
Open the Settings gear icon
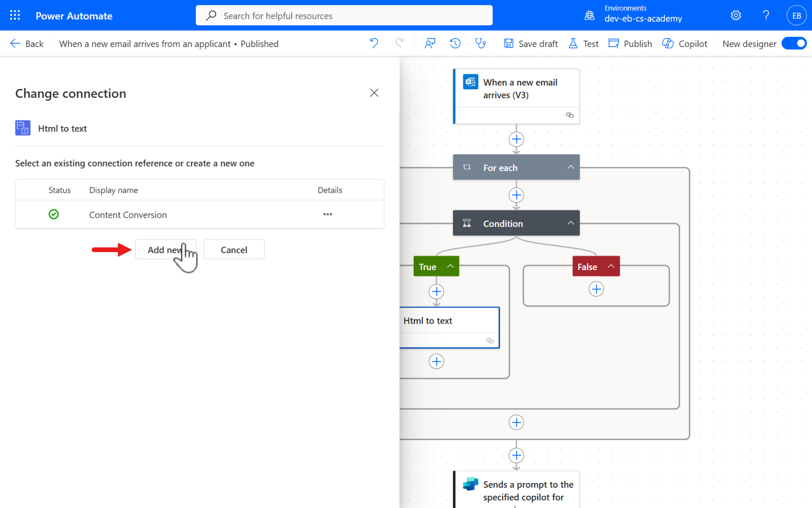point(736,16)
